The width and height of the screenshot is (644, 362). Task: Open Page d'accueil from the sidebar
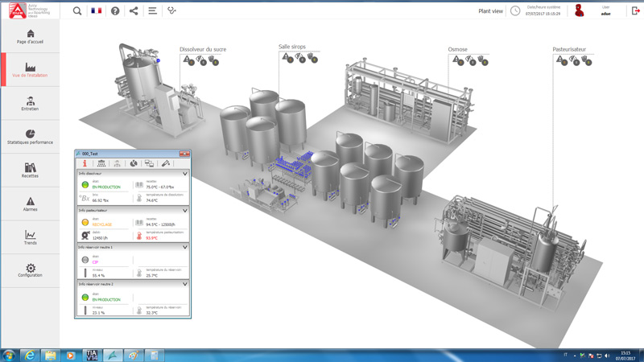[x=30, y=37]
